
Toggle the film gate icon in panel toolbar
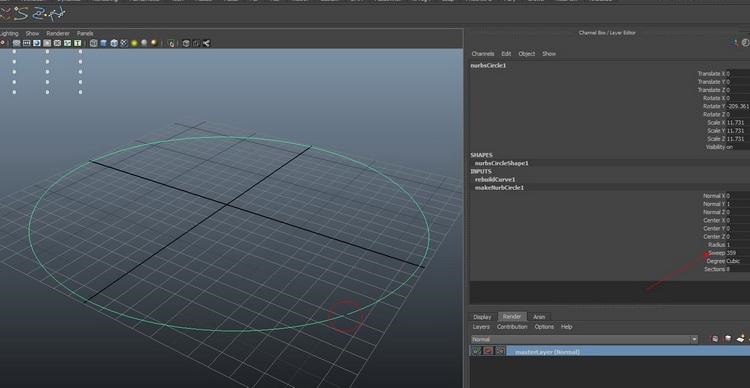[27, 43]
